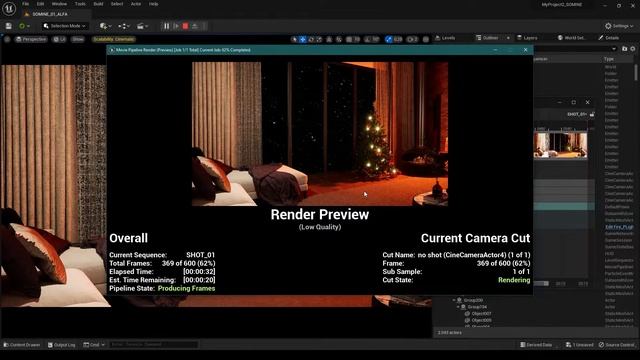This screenshot has height=360, width=640.
Task: Click the sequencer lock icon near SHOT_01
Action: pos(592,114)
